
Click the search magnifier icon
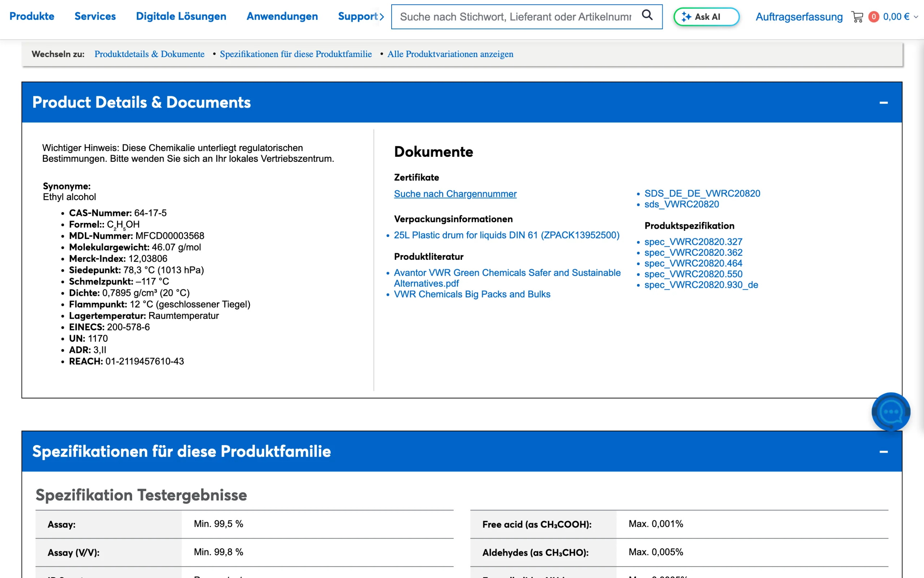647,15
